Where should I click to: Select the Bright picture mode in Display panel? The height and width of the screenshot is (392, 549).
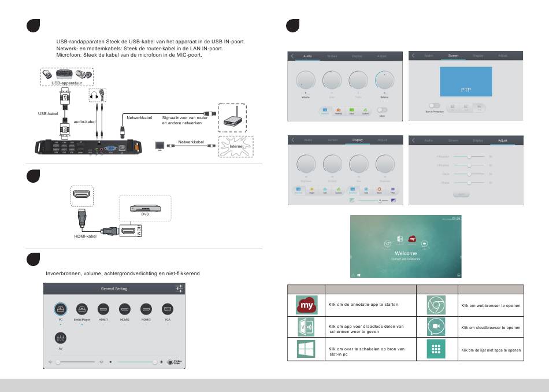pos(311,191)
